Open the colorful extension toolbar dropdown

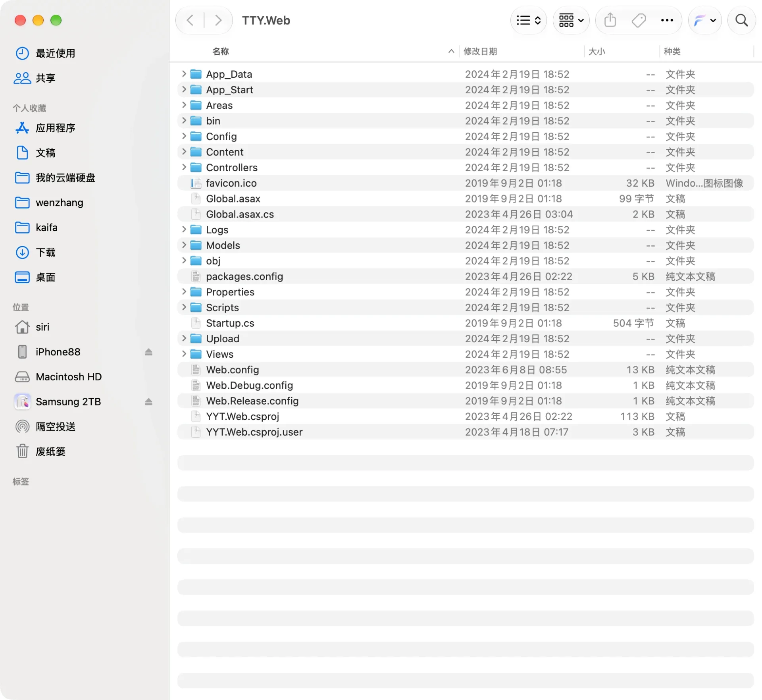(x=705, y=20)
